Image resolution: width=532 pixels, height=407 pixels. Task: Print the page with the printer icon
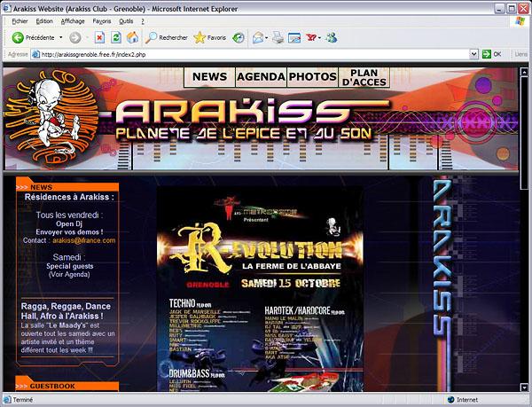(278, 37)
